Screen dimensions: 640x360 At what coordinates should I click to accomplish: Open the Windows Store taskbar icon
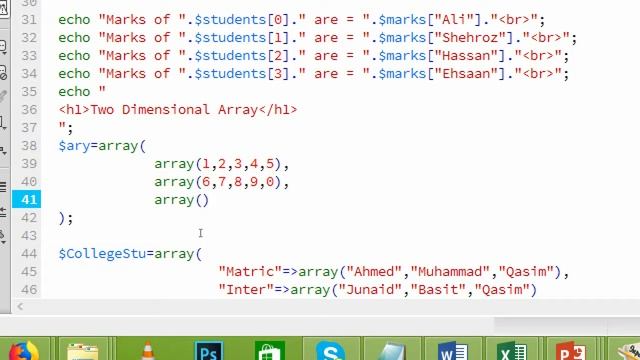click(x=269, y=351)
